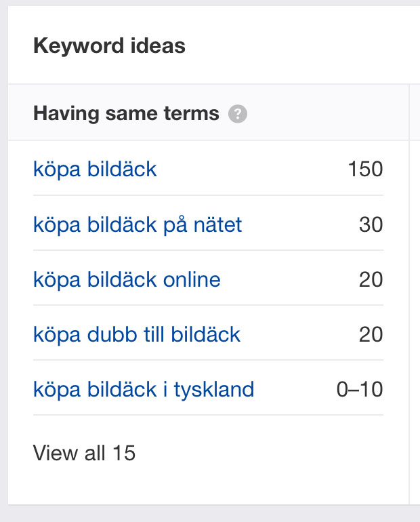The height and width of the screenshot is (522, 420).
Task: Click the volume value 30
Action: point(371,224)
